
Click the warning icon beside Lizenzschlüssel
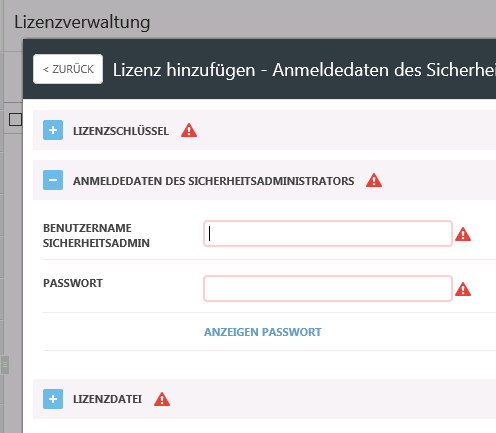pos(189,130)
